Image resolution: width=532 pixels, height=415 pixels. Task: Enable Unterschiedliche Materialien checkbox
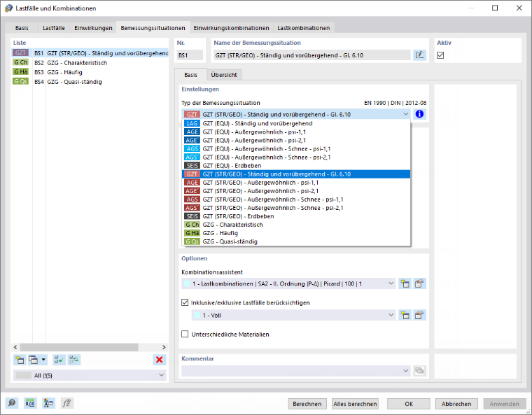185,335
